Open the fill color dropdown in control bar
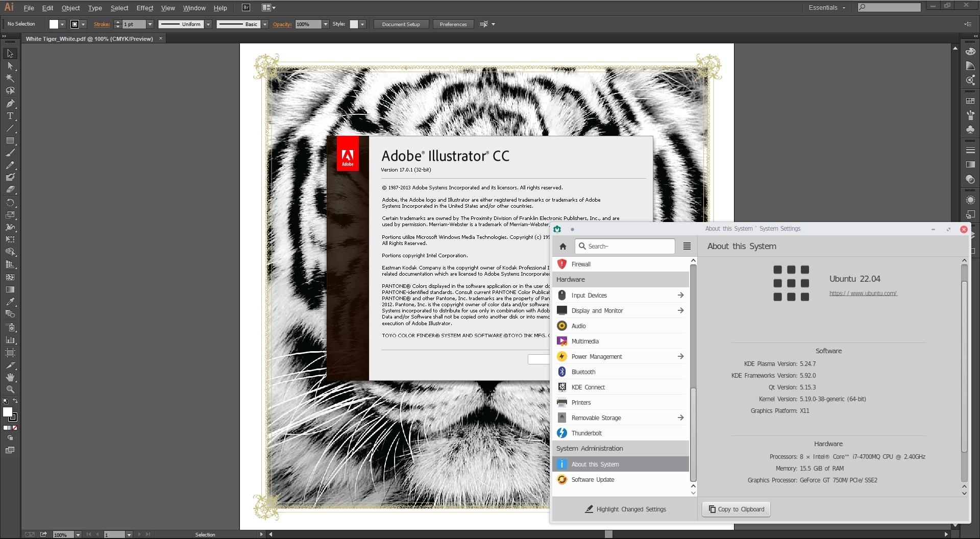The height and width of the screenshot is (539, 980). (x=62, y=24)
